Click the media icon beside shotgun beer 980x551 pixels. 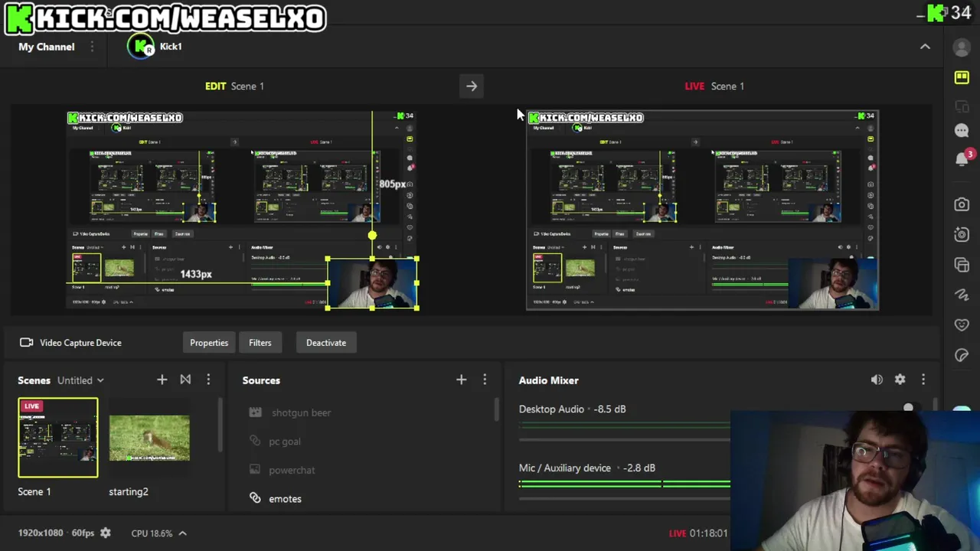coord(255,412)
